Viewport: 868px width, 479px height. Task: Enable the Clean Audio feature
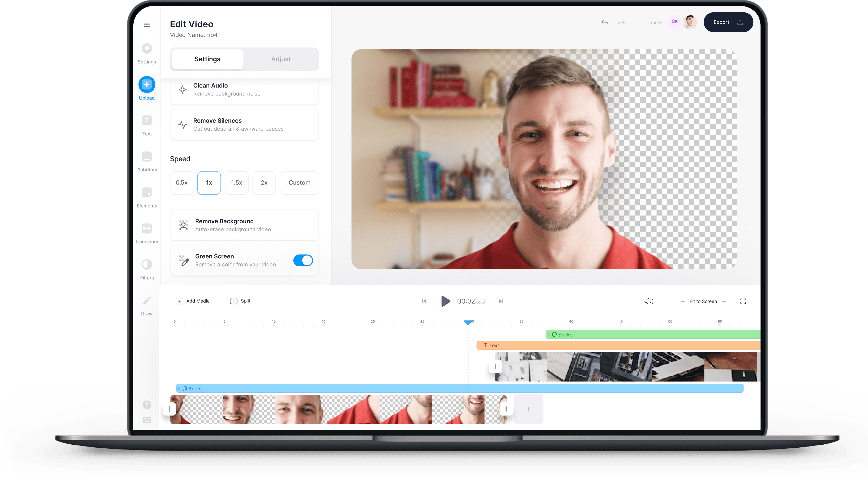click(x=244, y=89)
